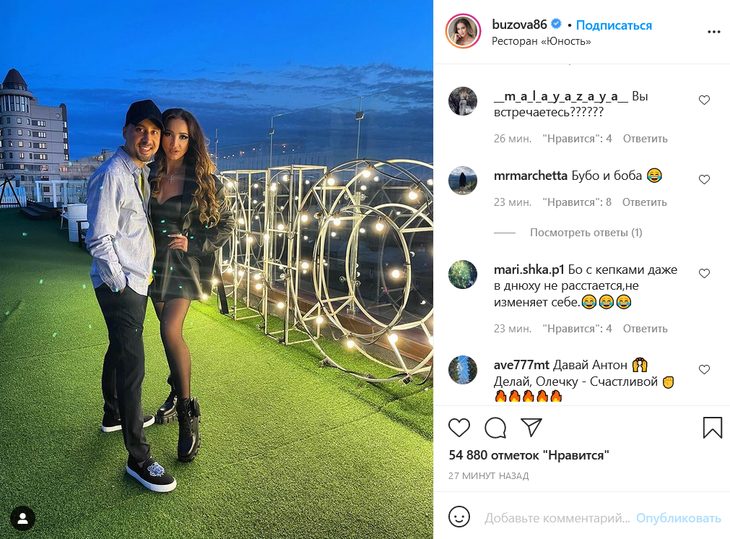Show tagged people icon on the photo
This screenshot has width=730, height=539.
pyautogui.click(x=22, y=519)
